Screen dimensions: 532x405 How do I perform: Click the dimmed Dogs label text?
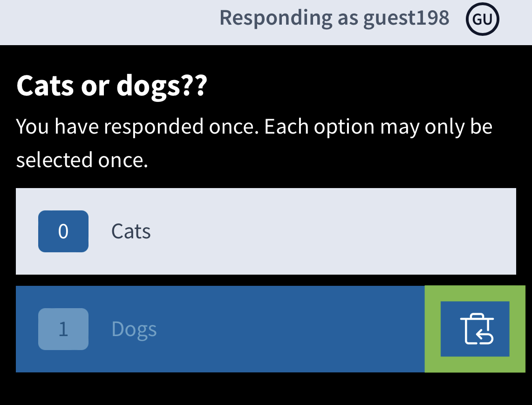click(x=134, y=329)
